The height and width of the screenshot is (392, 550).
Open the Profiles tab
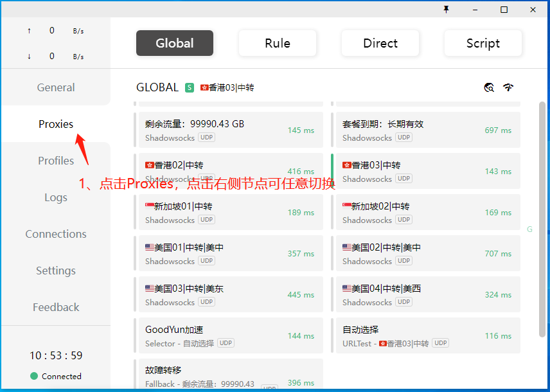[56, 161]
